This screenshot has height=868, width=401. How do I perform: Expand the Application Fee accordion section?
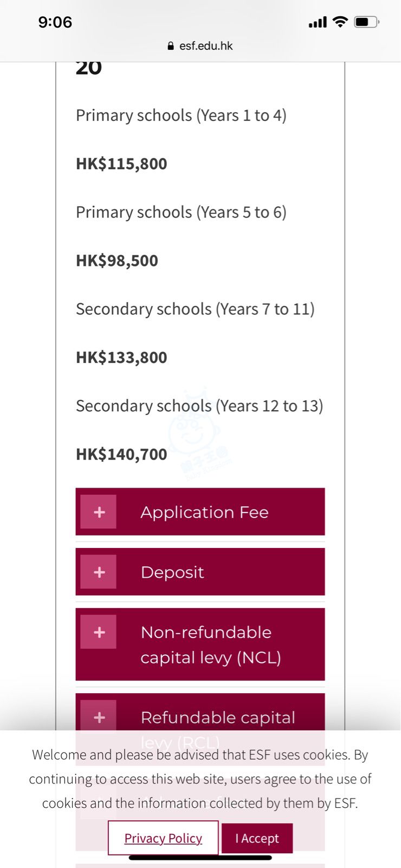(x=204, y=512)
